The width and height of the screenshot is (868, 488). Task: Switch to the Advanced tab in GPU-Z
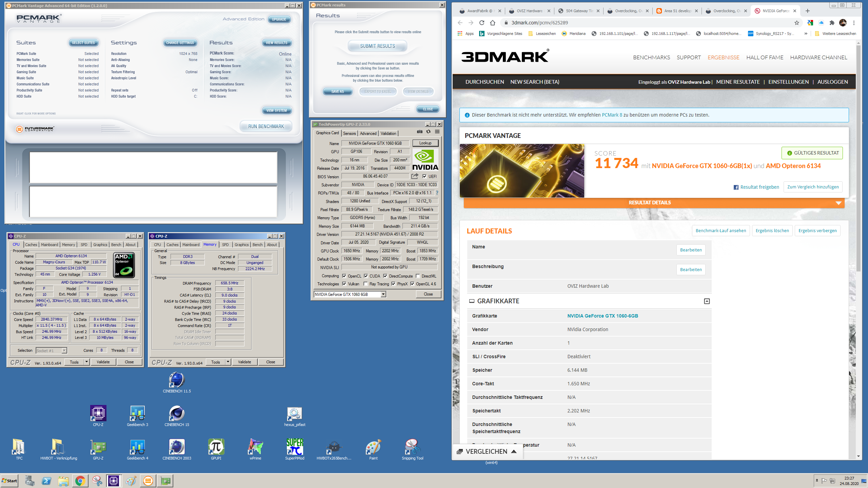[x=368, y=133]
